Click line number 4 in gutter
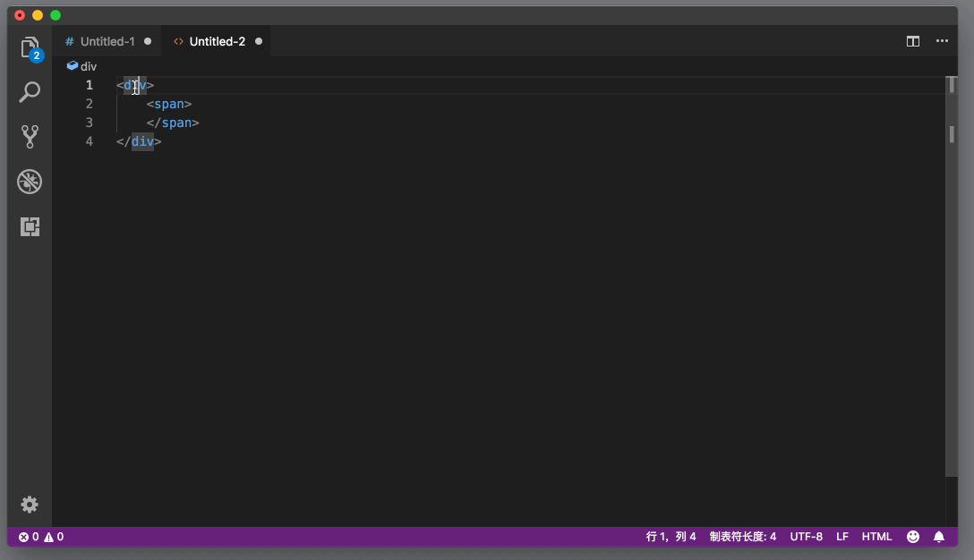The image size is (974, 560). pyautogui.click(x=90, y=141)
